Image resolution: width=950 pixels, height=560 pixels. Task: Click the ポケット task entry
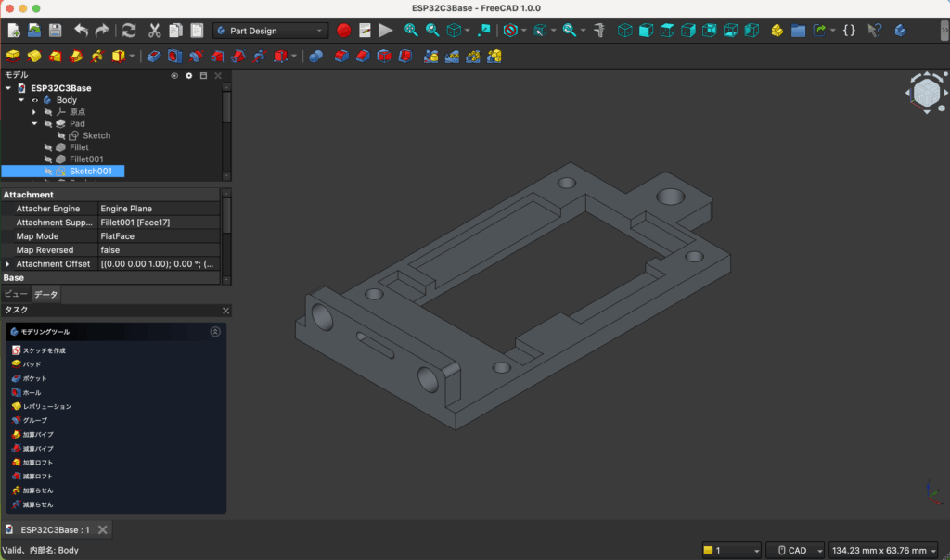tap(34, 378)
